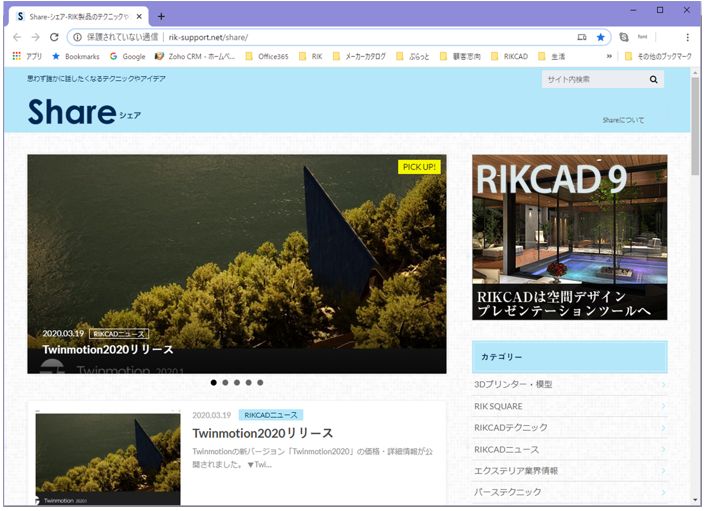Open the Twinmotion2020リリース article title in the list
The width and height of the screenshot is (708, 511).
[x=262, y=433]
